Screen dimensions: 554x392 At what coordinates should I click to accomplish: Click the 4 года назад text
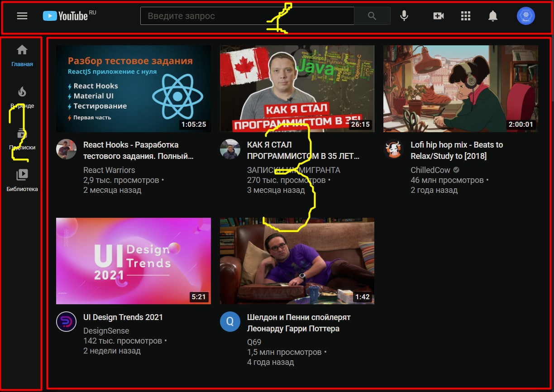coord(271,362)
